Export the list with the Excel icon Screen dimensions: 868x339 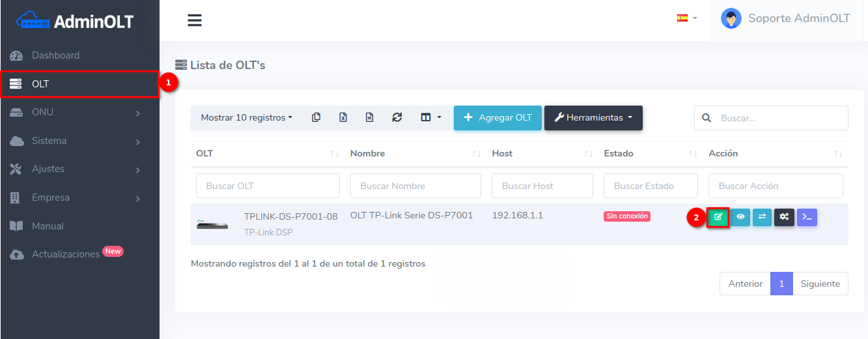coord(343,118)
